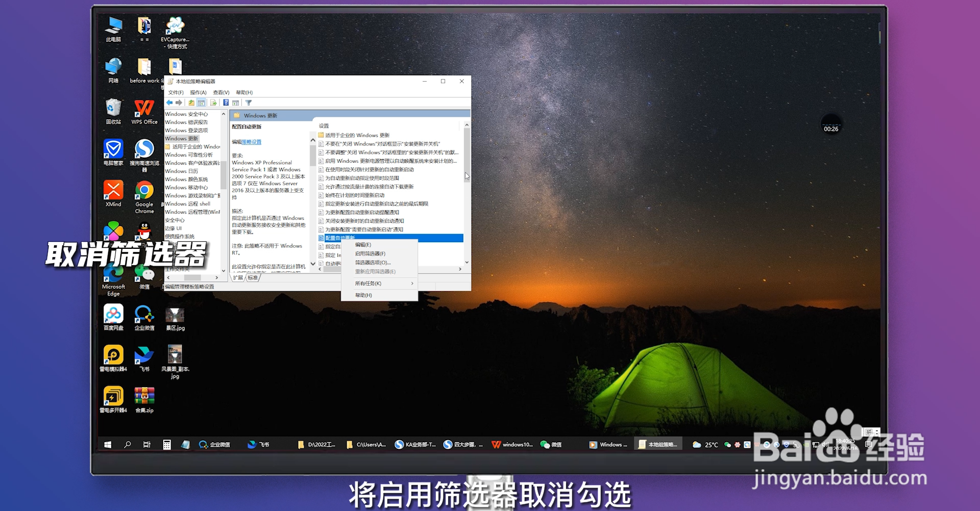
Task: Click the tree pane's scroll-right arrow
Action: pyautogui.click(x=217, y=278)
